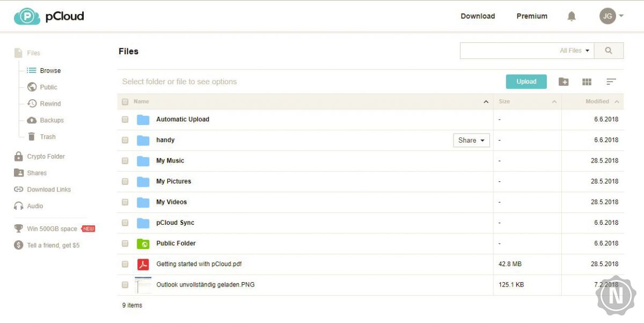Check the pCloud Sync row checkbox
The image size is (644, 323).
pos(125,223)
